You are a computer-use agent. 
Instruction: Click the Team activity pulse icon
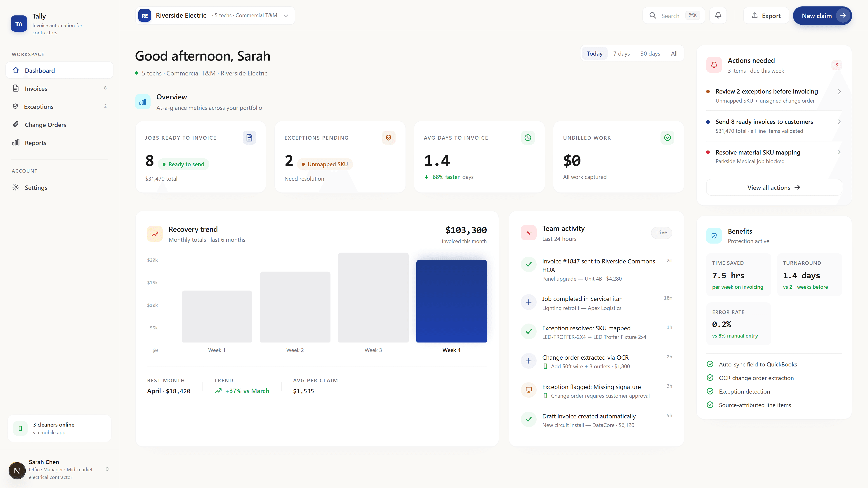pos(529,233)
